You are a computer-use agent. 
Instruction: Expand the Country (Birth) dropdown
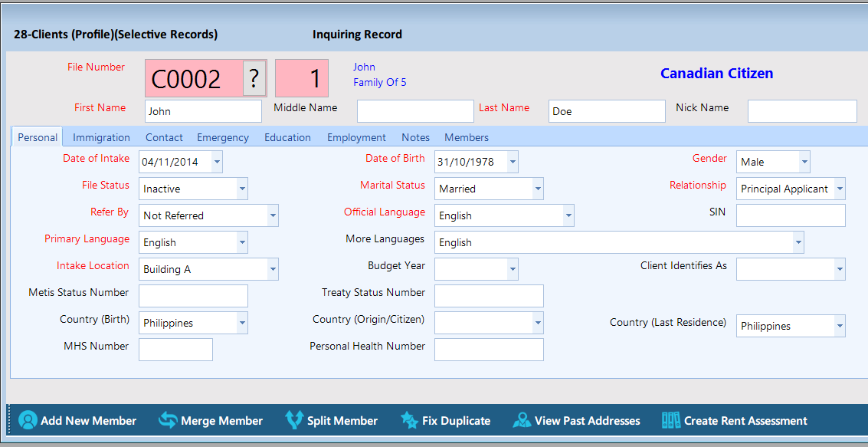242,323
